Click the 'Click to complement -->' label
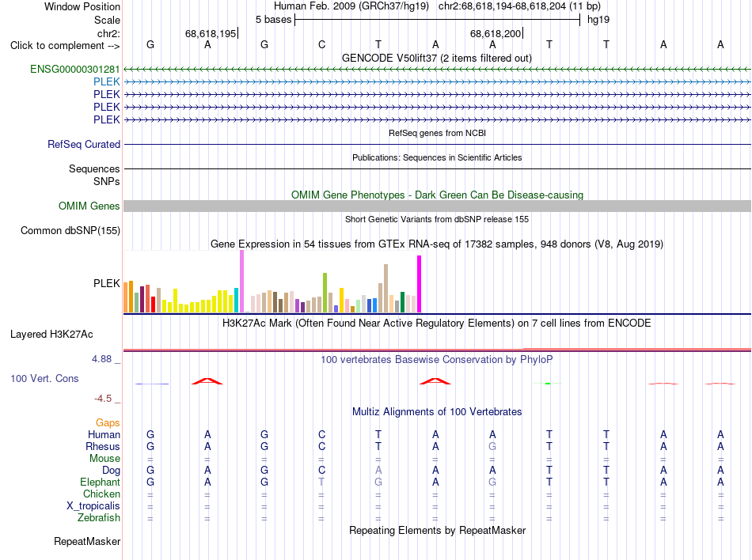 point(65,46)
